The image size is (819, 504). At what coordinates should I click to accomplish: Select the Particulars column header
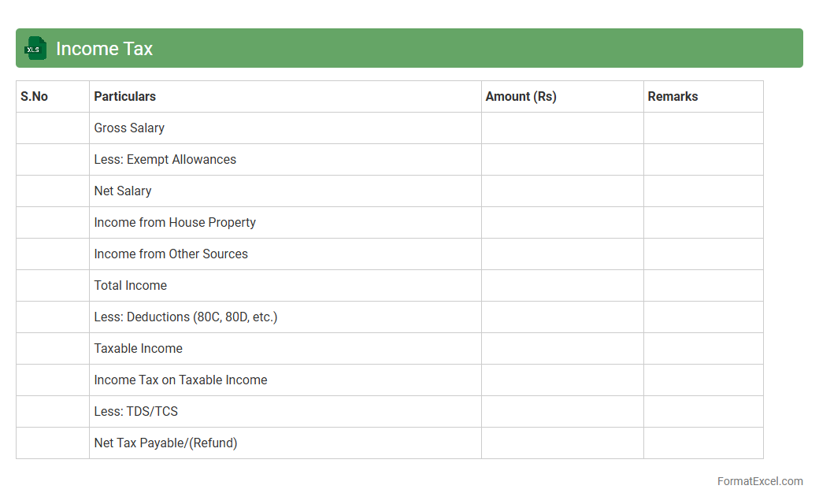click(125, 96)
